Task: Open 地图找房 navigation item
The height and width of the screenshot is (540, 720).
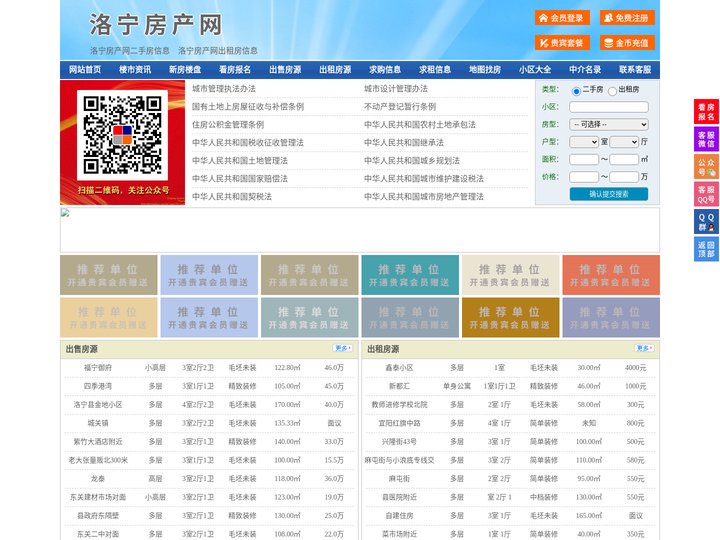Action: 485,70
